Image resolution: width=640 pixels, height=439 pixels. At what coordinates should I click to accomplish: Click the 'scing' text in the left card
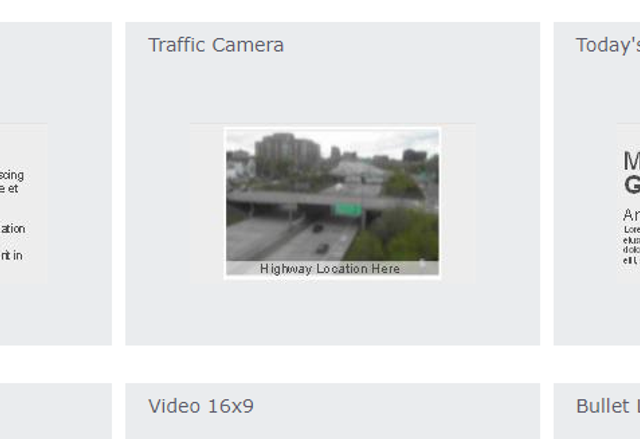pyautogui.click(x=11, y=175)
